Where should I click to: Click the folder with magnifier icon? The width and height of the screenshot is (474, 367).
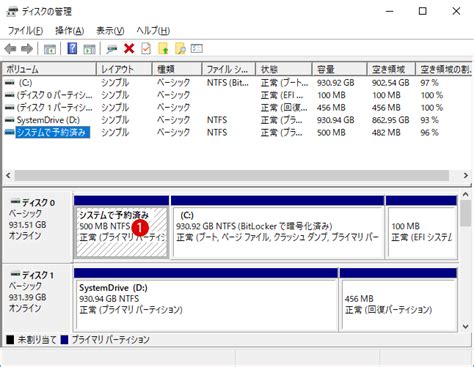180,49
